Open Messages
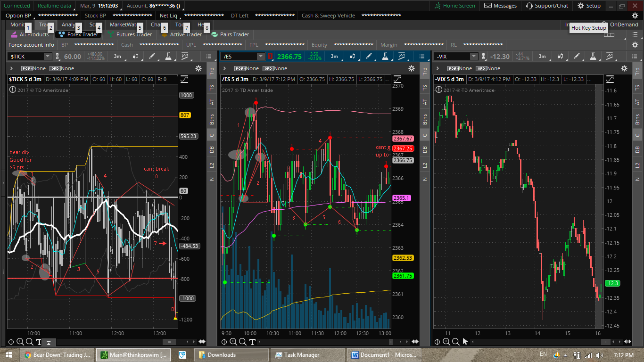 click(501, 6)
